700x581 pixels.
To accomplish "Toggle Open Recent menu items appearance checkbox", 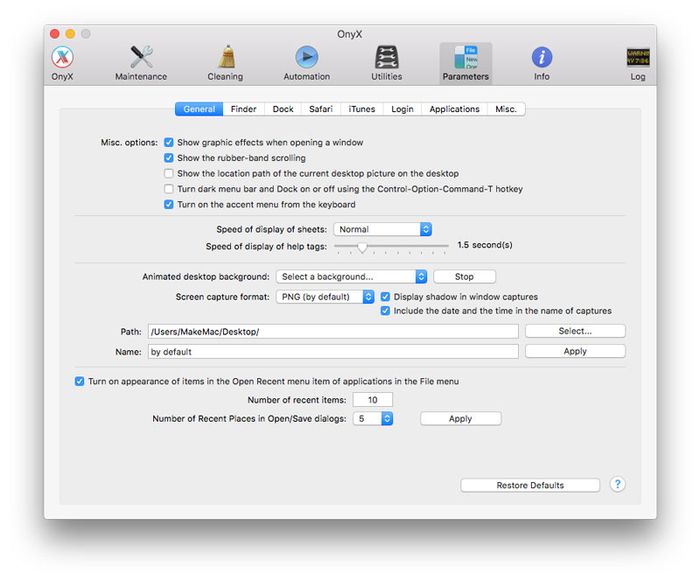I will point(79,381).
